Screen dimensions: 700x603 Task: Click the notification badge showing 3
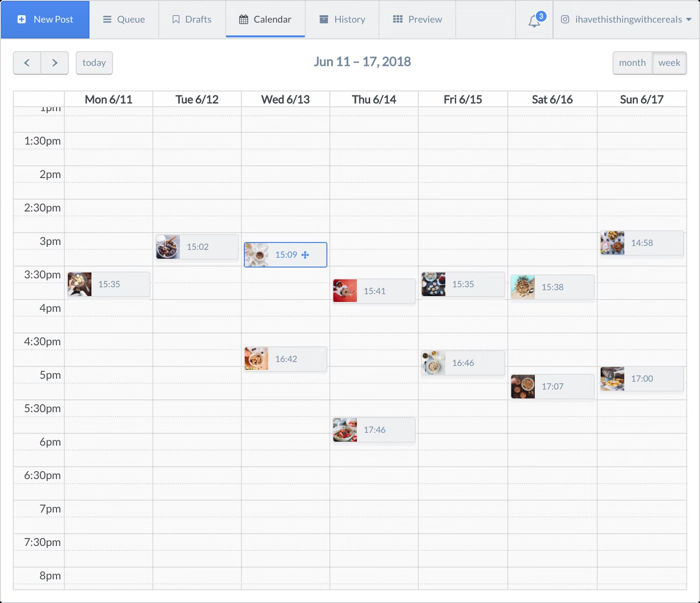coord(541,16)
